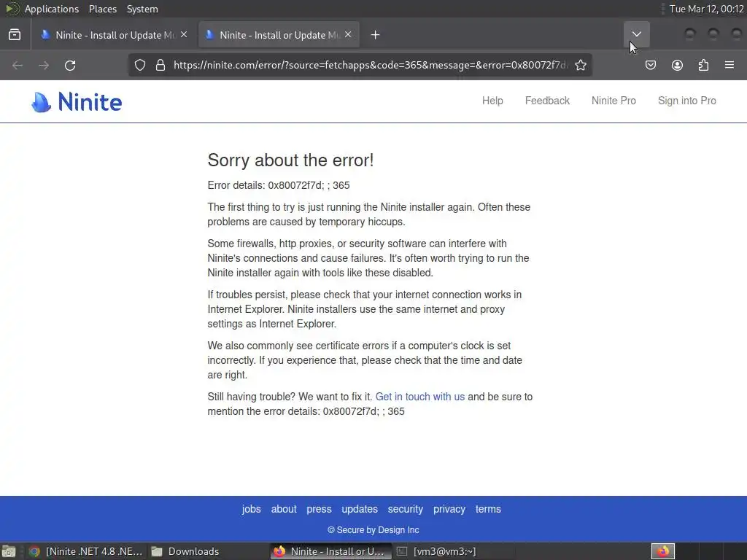
Task: Open the press footer link
Action: click(319, 509)
